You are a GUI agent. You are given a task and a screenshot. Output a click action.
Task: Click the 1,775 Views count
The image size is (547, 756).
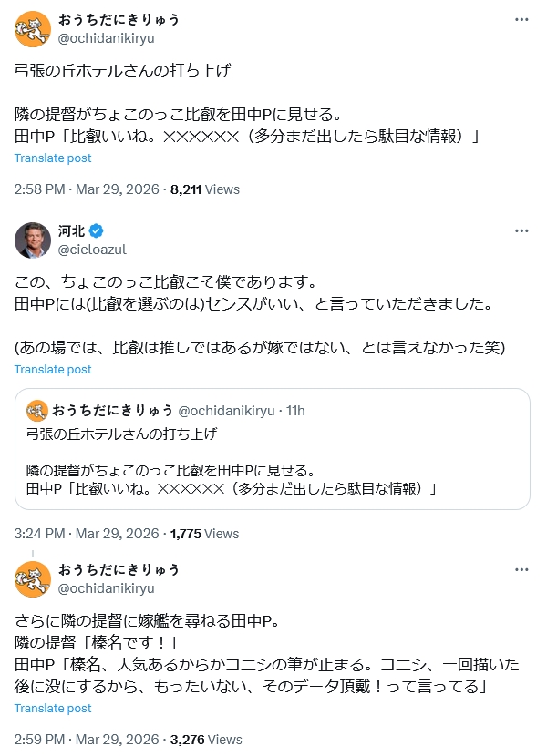[x=204, y=534]
